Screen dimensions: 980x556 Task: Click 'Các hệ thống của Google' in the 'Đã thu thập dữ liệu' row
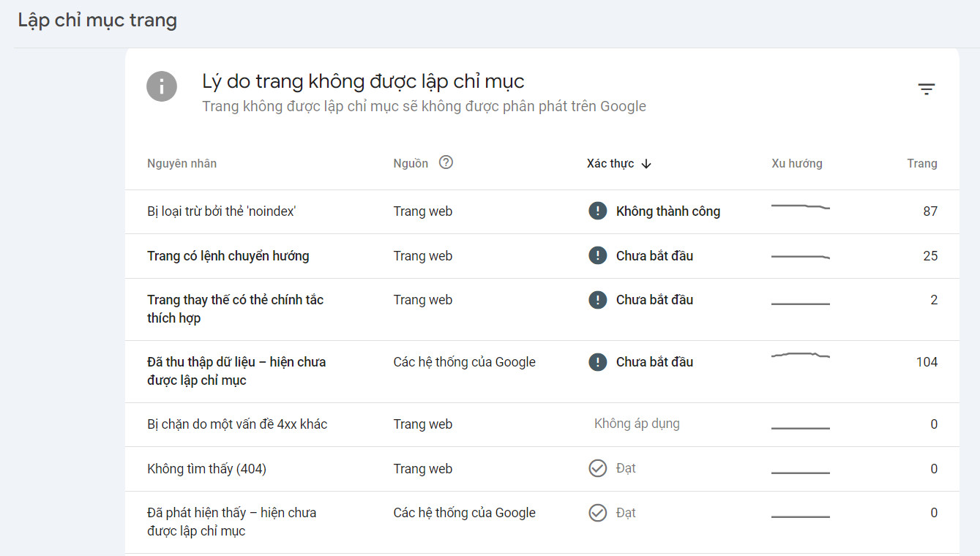[x=465, y=362]
